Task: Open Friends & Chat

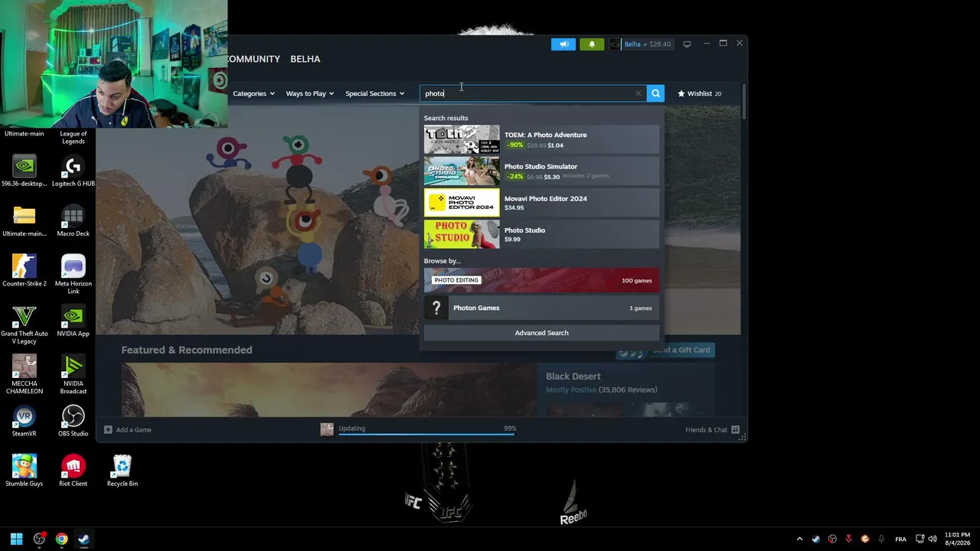Action: click(x=712, y=430)
